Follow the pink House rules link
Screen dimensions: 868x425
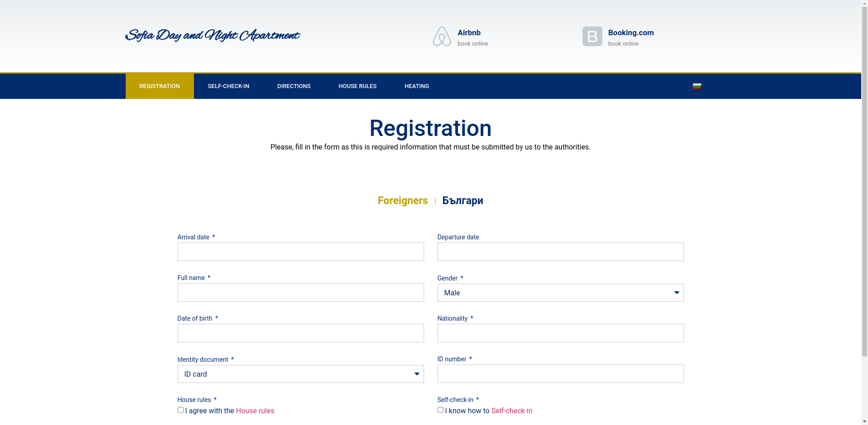tap(255, 411)
